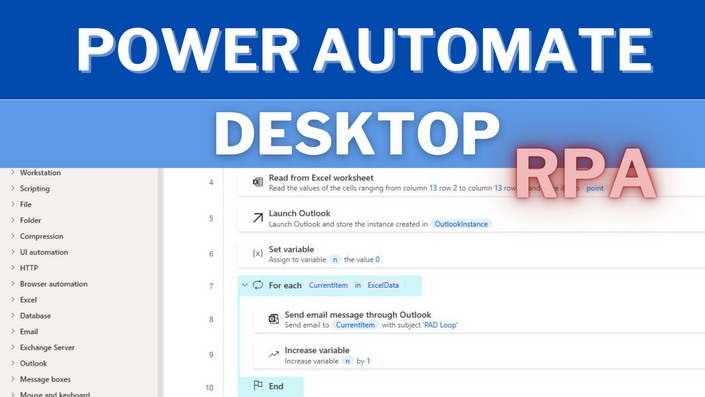This screenshot has width=705, height=397.
Task: Expand the HTTP actions group
Action: tap(13, 268)
